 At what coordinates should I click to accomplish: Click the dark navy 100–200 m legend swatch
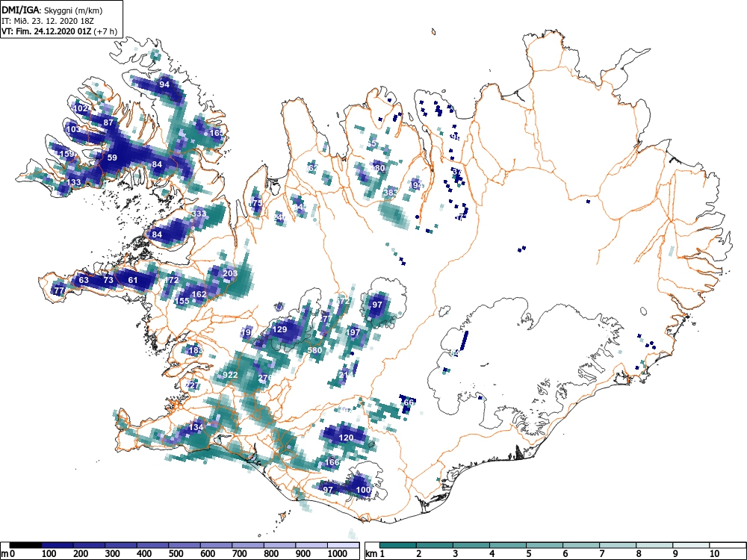click(58, 545)
